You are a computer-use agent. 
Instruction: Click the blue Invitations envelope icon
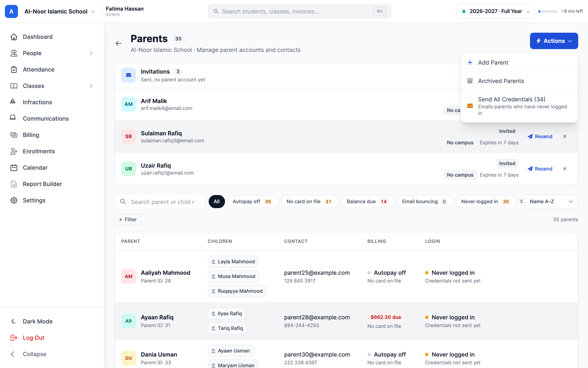coord(129,75)
